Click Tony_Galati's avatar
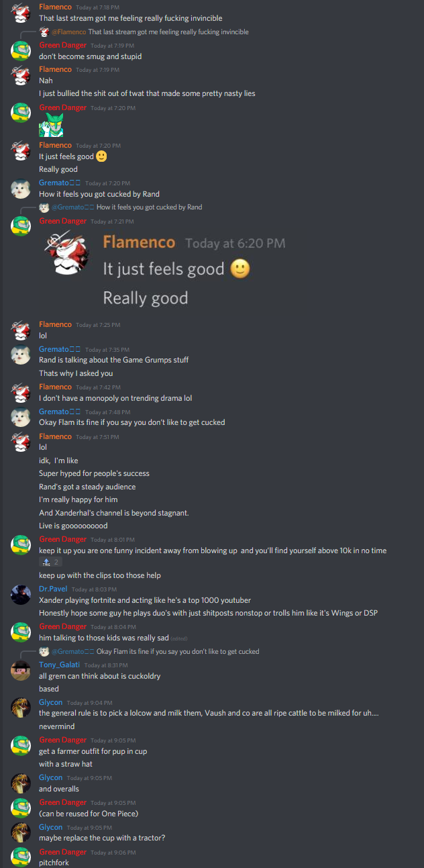Image resolution: width=424 pixels, height=868 pixels. (x=21, y=670)
